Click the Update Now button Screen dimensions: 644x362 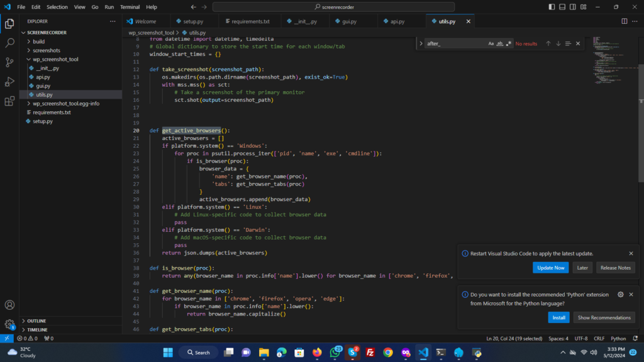coord(551,268)
